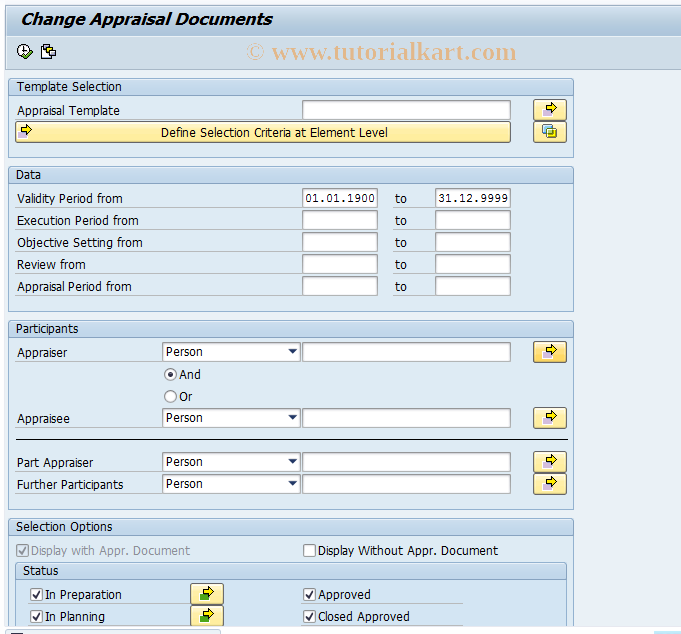
Task: Click the Execute clock icon in toolbar
Action: point(25,51)
